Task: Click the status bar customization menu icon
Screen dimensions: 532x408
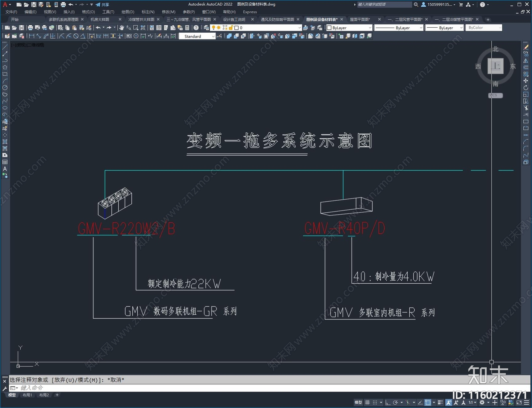Action: 527,402
